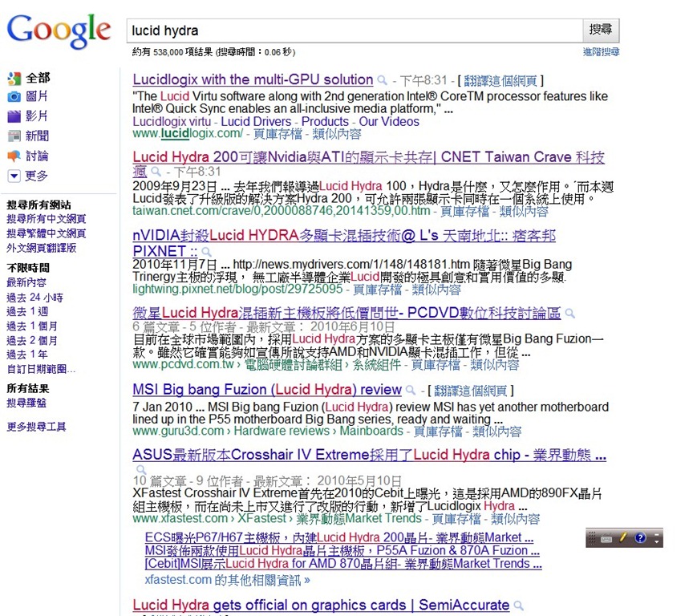The width and height of the screenshot is (697, 616).
Task: Select 外文網頁翻譯版 option
Action: coord(42,248)
